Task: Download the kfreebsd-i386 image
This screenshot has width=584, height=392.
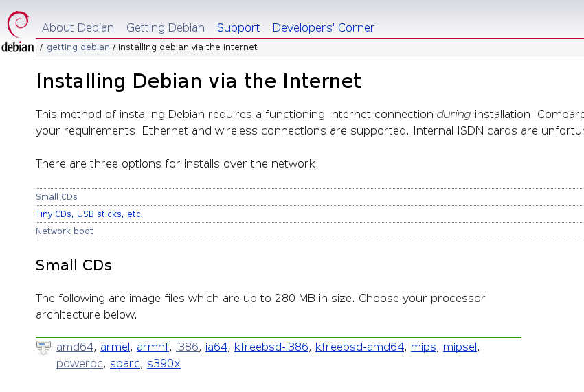Action: 271,347
